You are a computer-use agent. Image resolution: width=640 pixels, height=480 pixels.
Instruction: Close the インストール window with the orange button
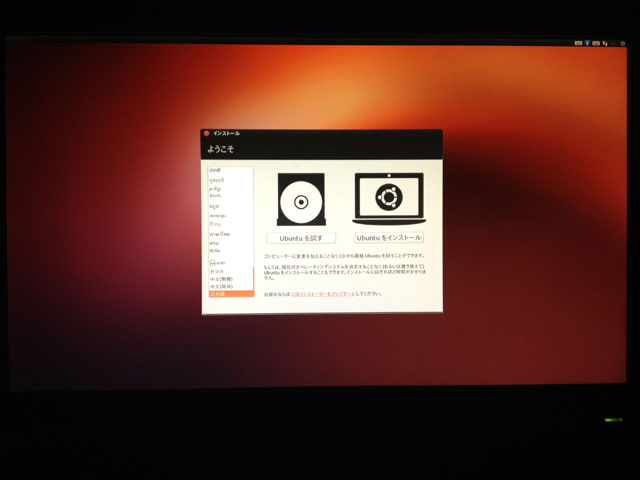207,133
